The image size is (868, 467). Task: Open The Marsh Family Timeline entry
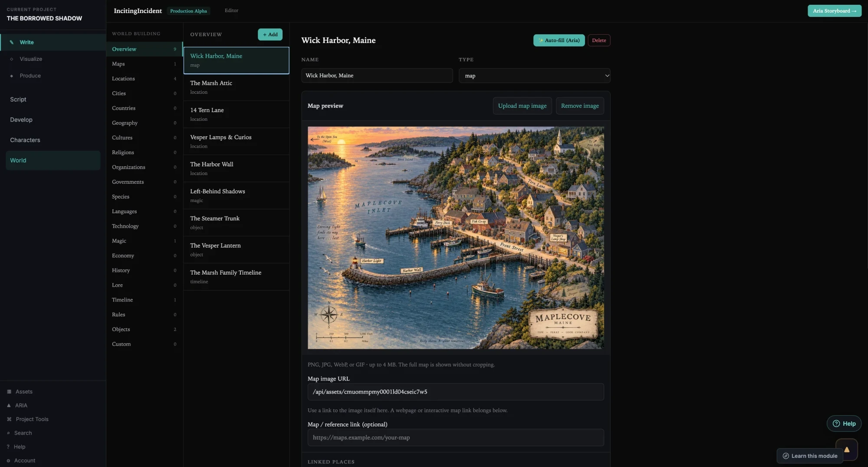[237, 277]
